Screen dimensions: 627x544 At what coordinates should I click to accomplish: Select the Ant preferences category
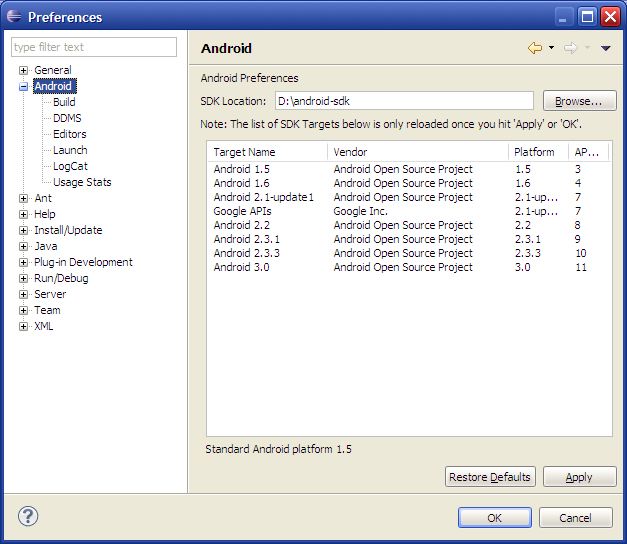point(43,198)
